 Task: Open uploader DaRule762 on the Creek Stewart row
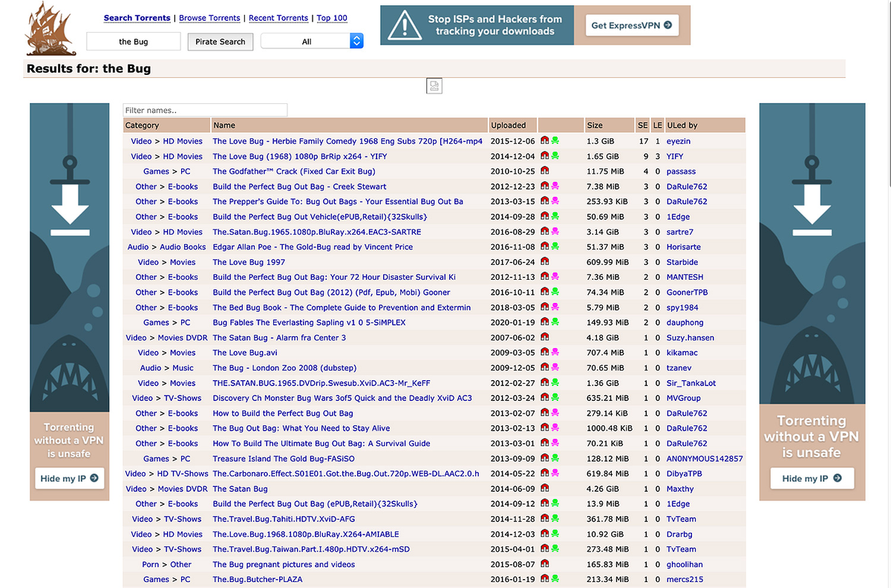[x=687, y=186]
